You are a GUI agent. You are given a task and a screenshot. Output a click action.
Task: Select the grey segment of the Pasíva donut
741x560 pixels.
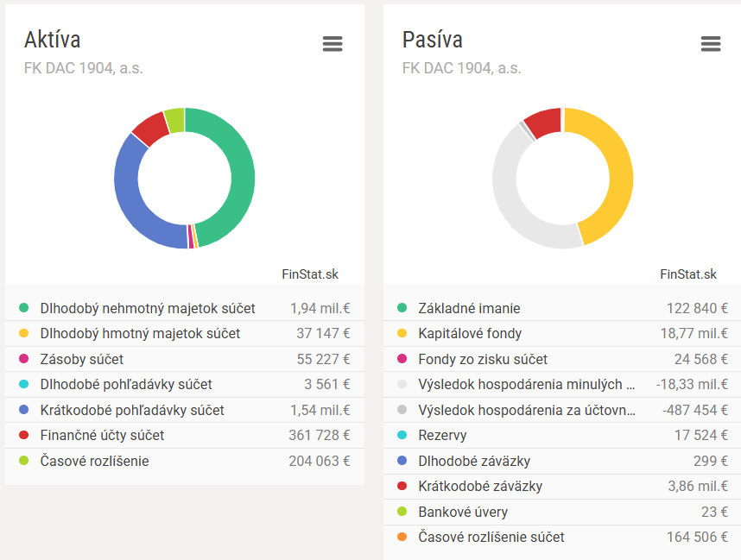click(x=510, y=194)
